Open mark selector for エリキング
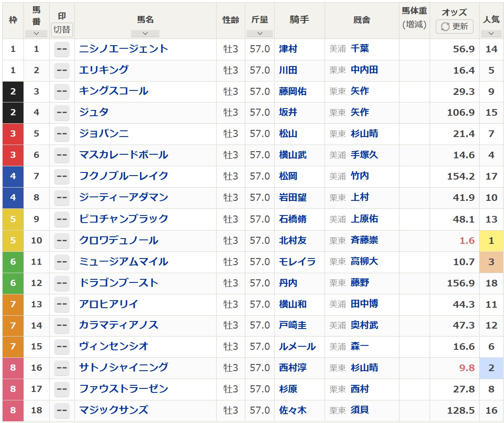Screen dimensions: 504x423 tap(62, 70)
